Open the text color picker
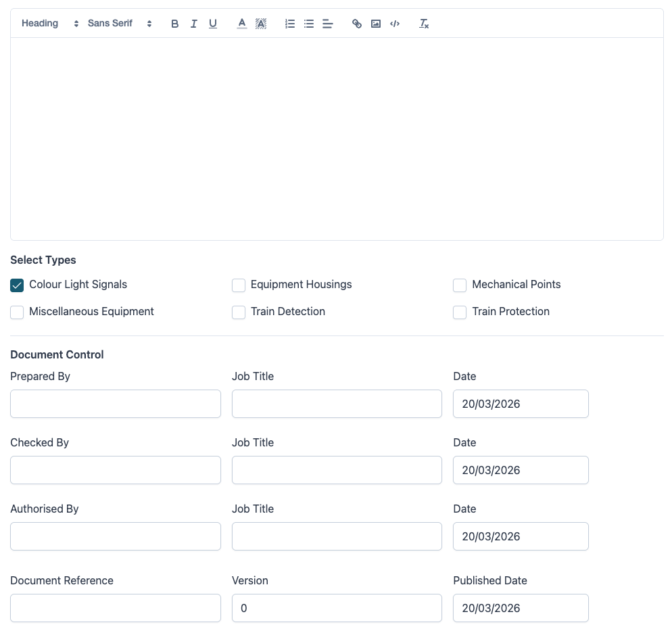Screen dimensions: 672x631 coord(242,24)
